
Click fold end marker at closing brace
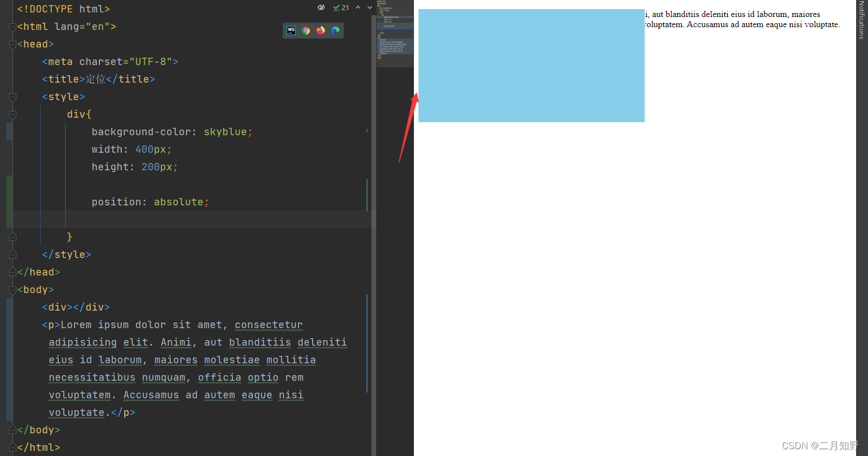[x=12, y=237]
